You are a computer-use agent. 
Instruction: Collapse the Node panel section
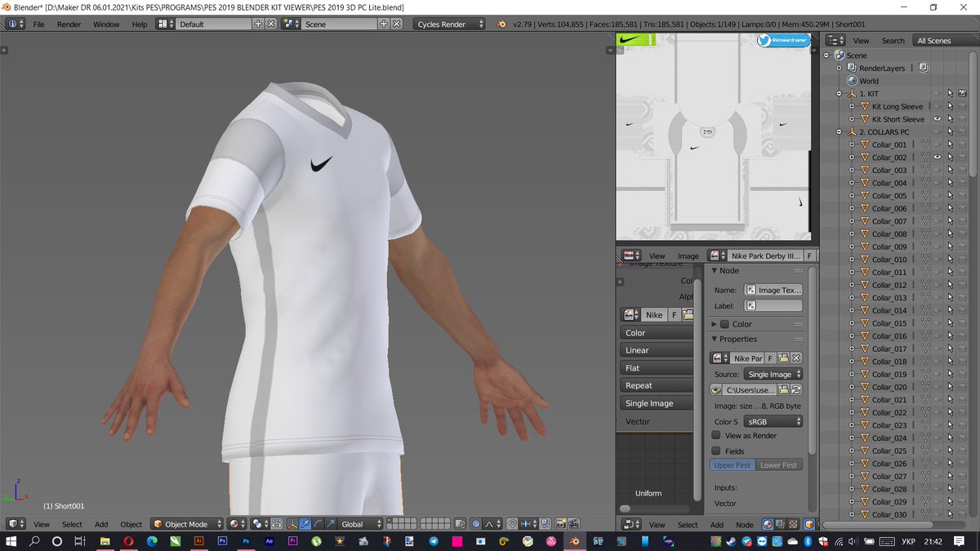click(x=715, y=270)
